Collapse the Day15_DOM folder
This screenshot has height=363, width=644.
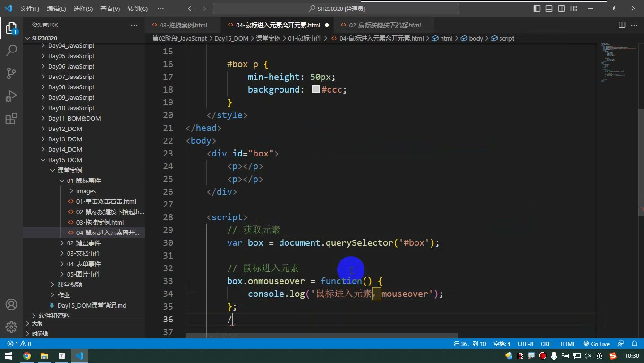pos(84,160)
